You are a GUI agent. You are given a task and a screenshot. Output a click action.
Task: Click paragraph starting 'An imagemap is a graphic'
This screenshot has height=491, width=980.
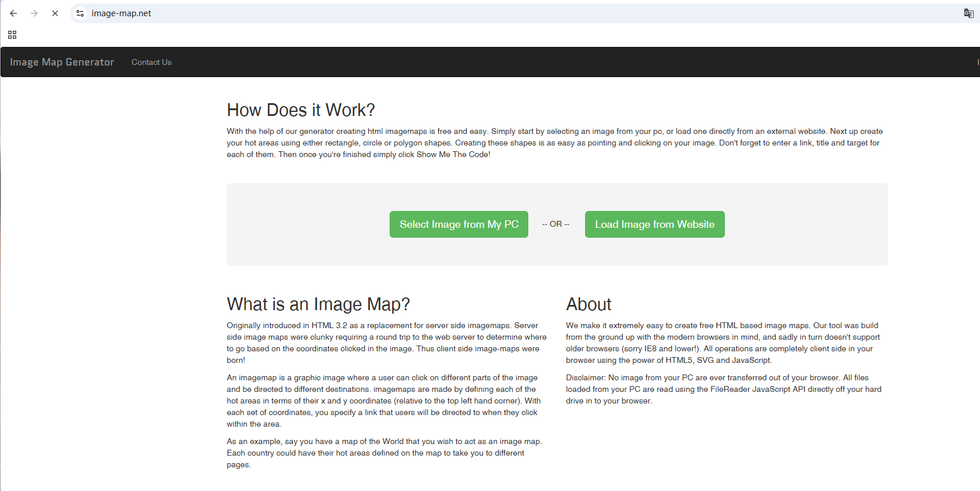tap(384, 401)
